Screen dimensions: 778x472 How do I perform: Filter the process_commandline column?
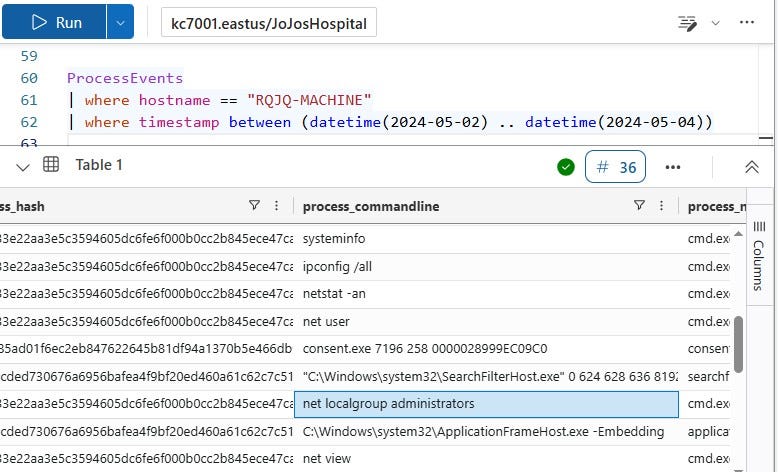(x=640, y=205)
